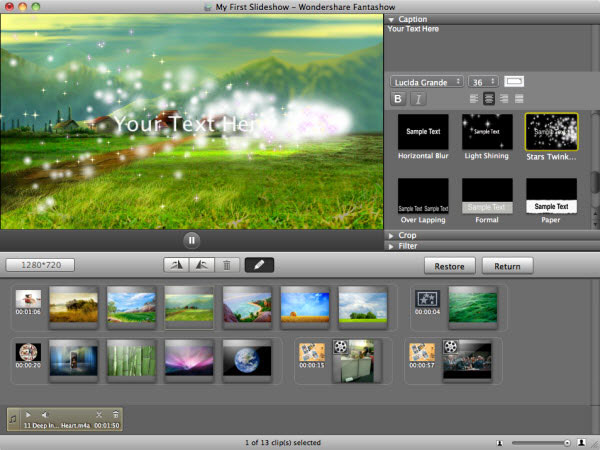600x450 pixels.
Task: Select the coastal bay photo clip
Action: pyautogui.click(x=247, y=307)
